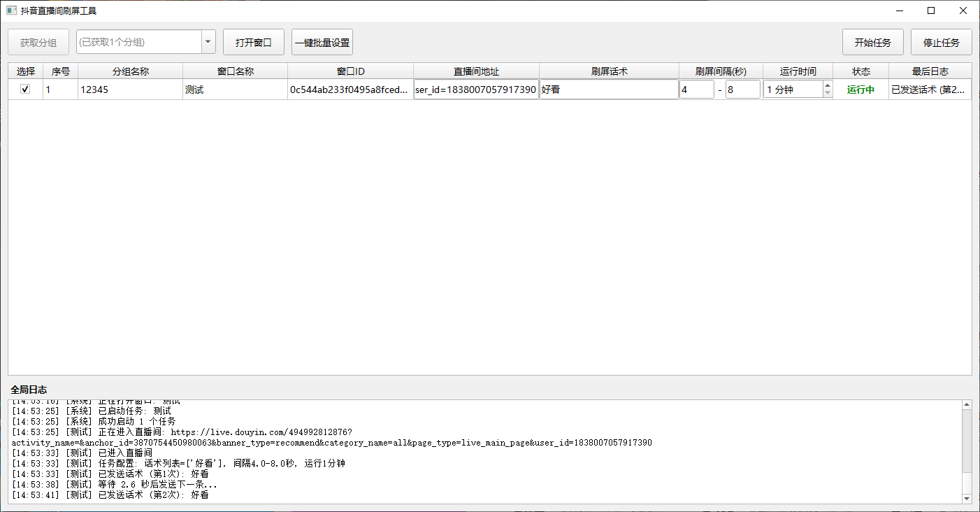The height and width of the screenshot is (512, 980).
Task: Open the group selection dropdown arrow
Action: pyautogui.click(x=208, y=42)
